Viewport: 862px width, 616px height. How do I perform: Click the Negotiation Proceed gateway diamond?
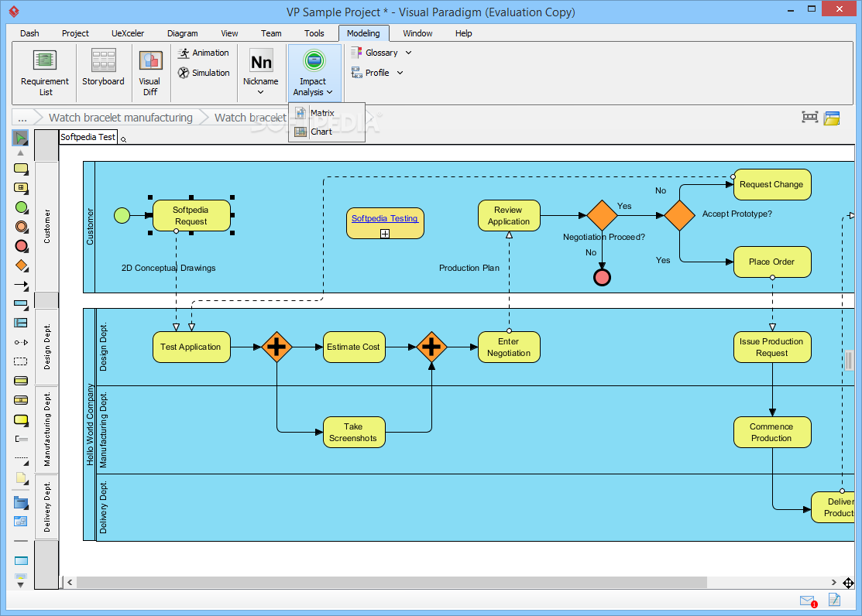coord(602,215)
